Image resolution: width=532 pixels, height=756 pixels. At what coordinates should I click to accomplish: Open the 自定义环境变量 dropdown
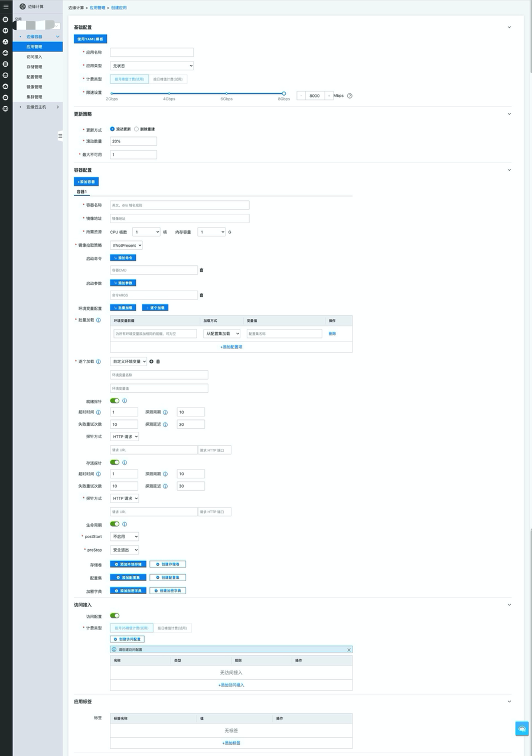pos(129,361)
